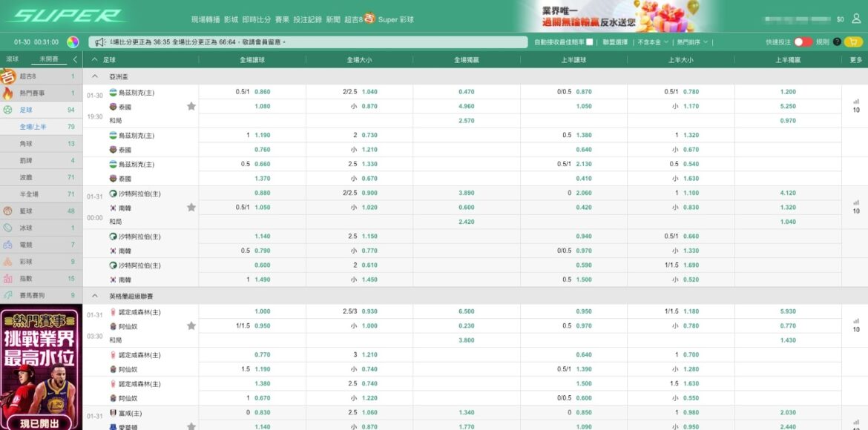Click the user account profile icon
The height and width of the screenshot is (430, 868).
855,19
